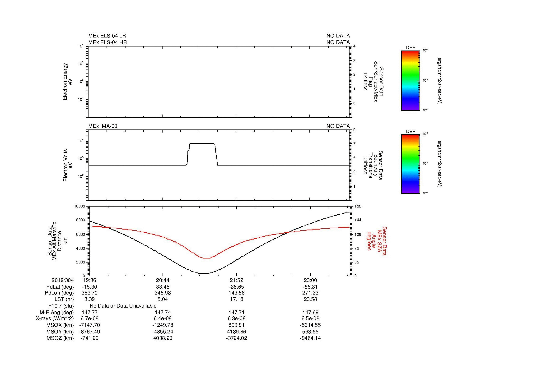Viewport: 555px width, 392px height.
Task: Click the PdLat value '33.45'
Action: pos(163,287)
